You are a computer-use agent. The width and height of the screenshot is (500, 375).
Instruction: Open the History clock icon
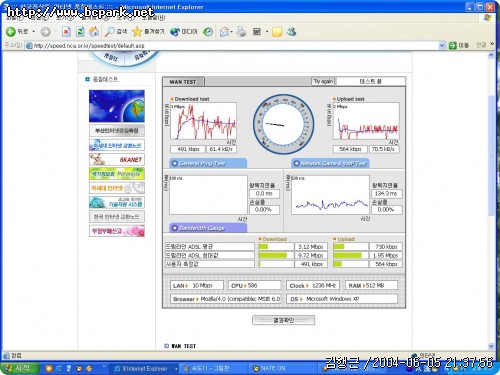pos(208,32)
